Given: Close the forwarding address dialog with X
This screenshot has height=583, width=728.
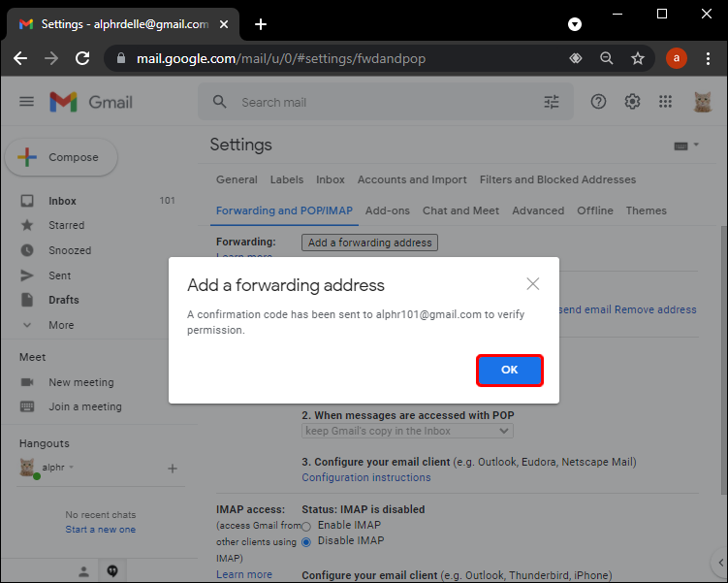Looking at the screenshot, I should click(532, 284).
